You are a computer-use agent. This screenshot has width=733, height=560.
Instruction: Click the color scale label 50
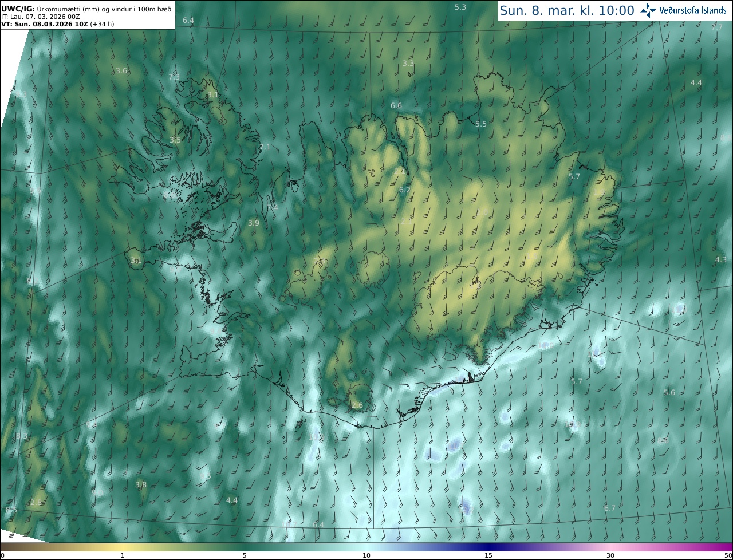(x=728, y=555)
